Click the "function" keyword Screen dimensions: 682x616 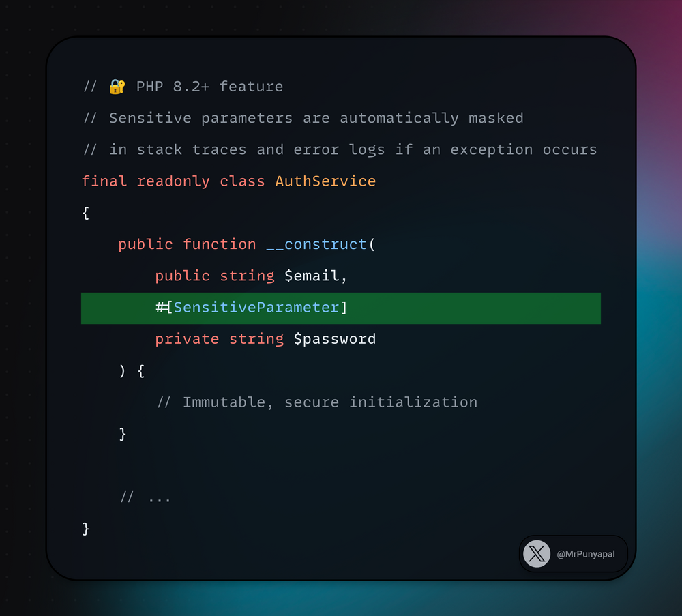coord(220,244)
